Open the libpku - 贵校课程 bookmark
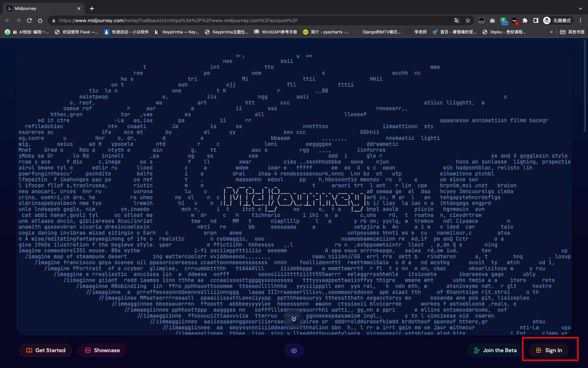The height and width of the screenshot is (368, 588). coord(504,32)
